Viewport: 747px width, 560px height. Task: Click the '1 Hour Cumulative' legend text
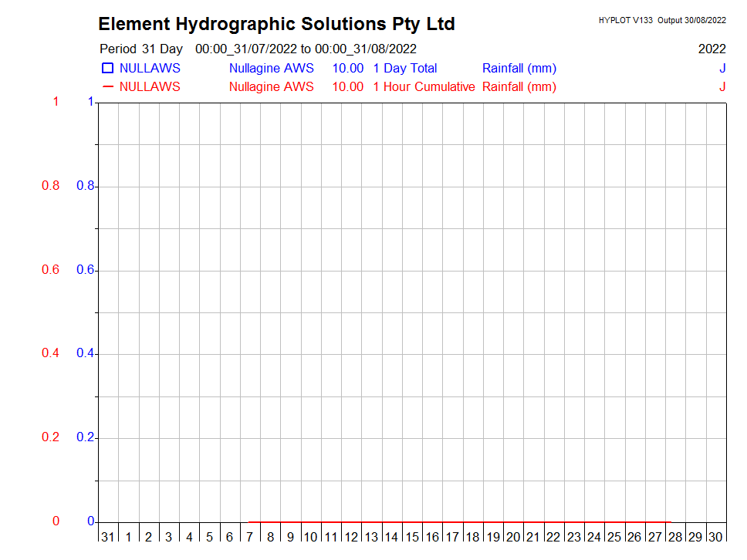point(424,87)
